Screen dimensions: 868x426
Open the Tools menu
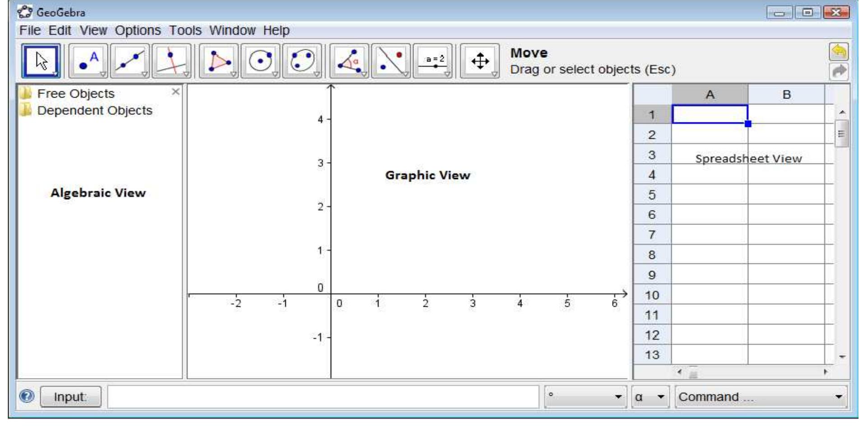pyautogui.click(x=185, y=30)
